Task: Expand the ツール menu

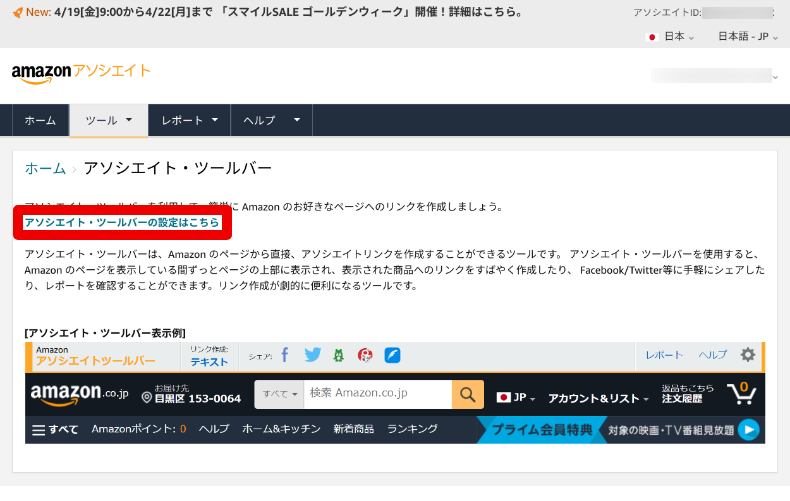Action: coord(109,120)
